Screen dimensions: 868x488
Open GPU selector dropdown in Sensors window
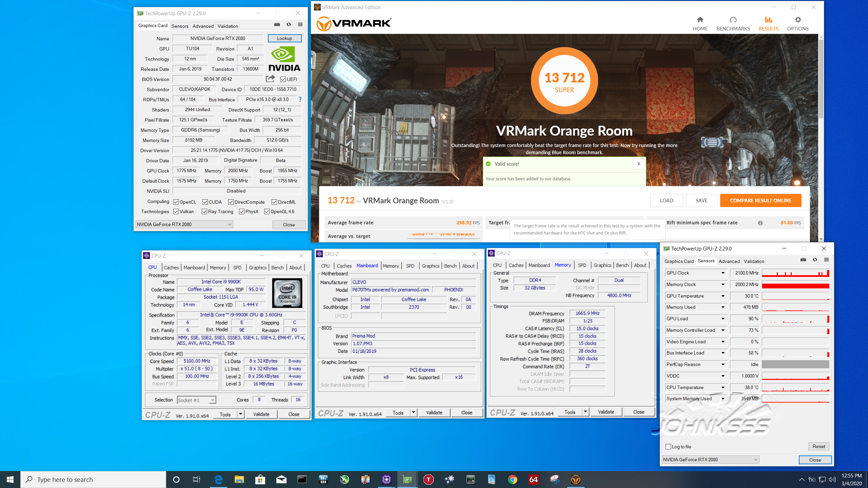coord(710,460)
